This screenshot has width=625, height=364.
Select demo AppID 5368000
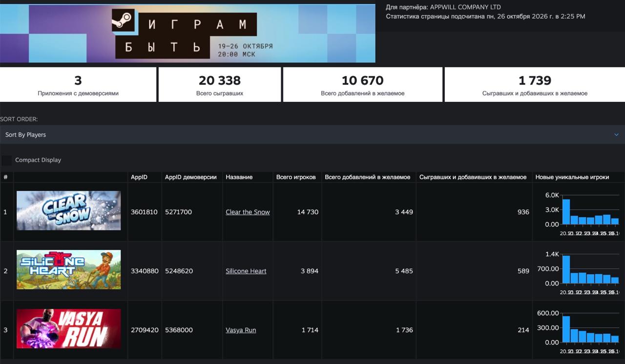(179, 330)
